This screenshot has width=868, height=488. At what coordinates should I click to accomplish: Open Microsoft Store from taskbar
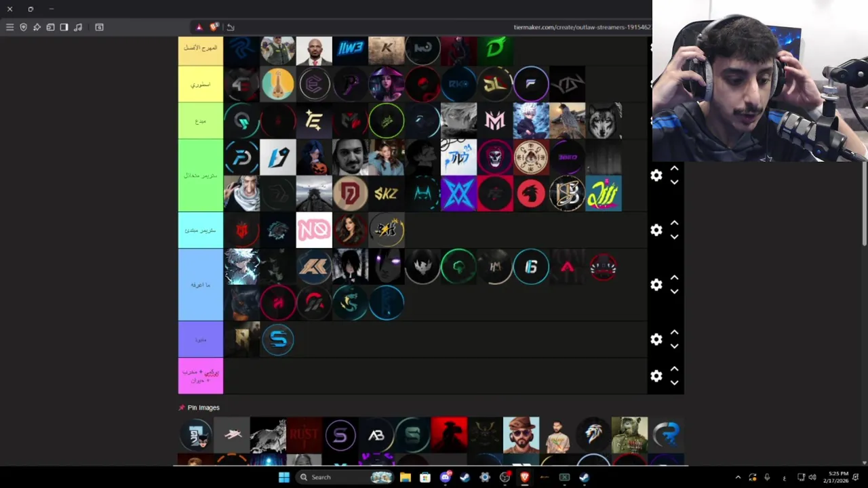coord(425,477)
